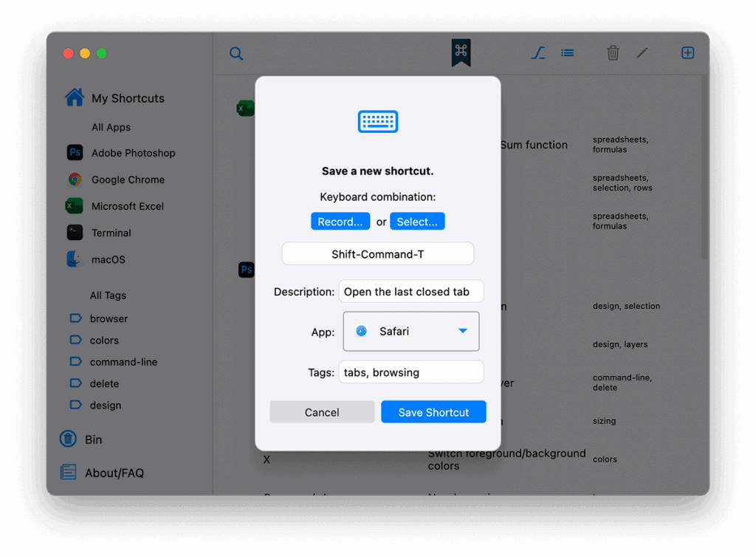This screenshot has width=756, height=557.
Task: Click the Bin trash icon in sidebar
Action: tap(68, 439)
